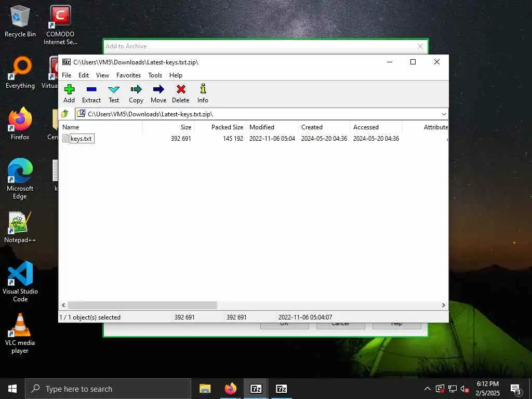Go up one folder level icon
Viewport: 532px width, 399px height.
65,114
